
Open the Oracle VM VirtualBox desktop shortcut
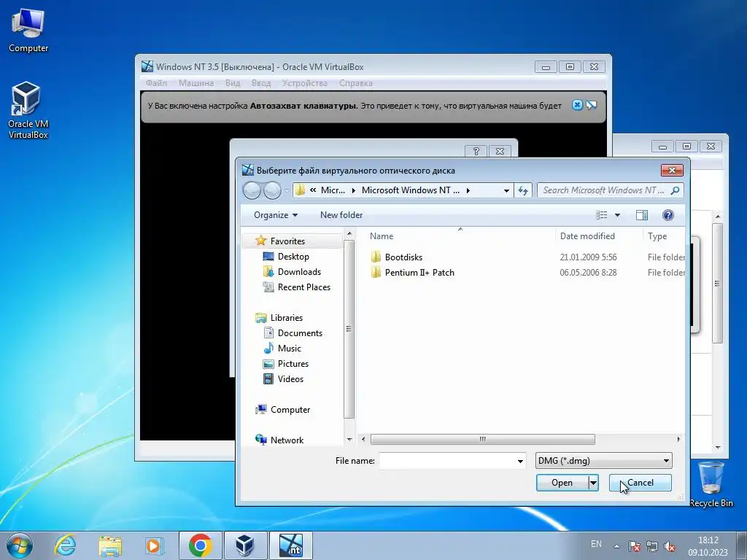click(x=28, y=111)
